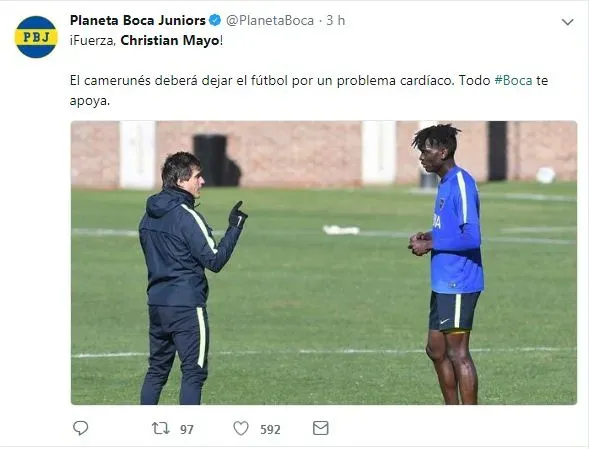
Task: Open the PBJ profile avatar
Action: [x=36, y=37]
